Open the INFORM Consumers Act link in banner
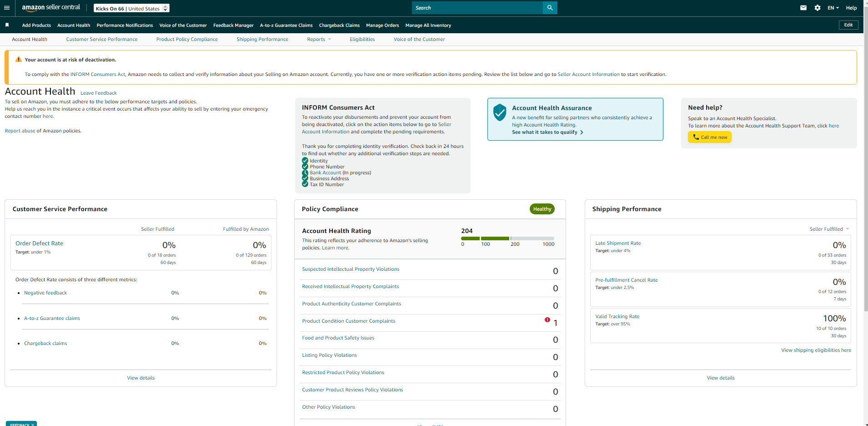 pyautogui.click(x=98, y=75)
